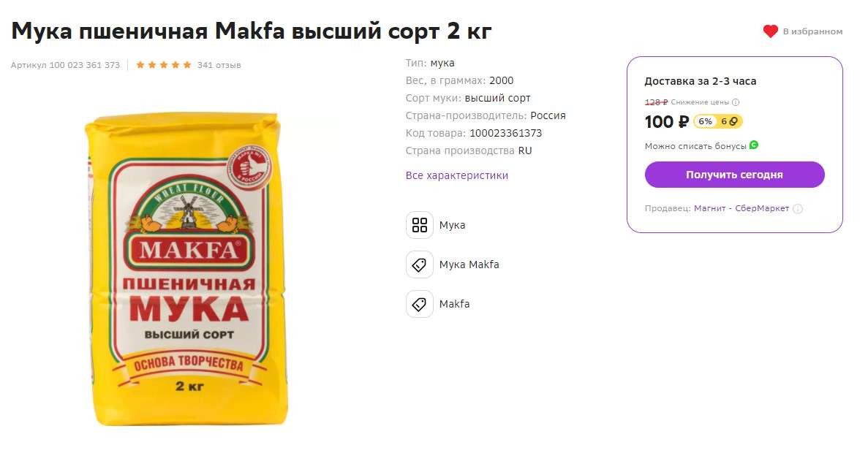
Task: Click the tag icon beside Мука Makfa
Action: 420,264
